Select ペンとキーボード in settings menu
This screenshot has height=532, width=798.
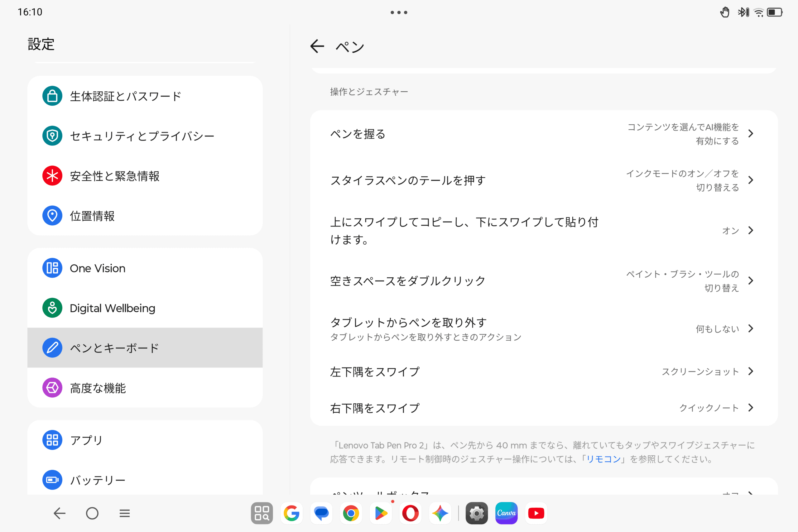[x=145, y=348]
